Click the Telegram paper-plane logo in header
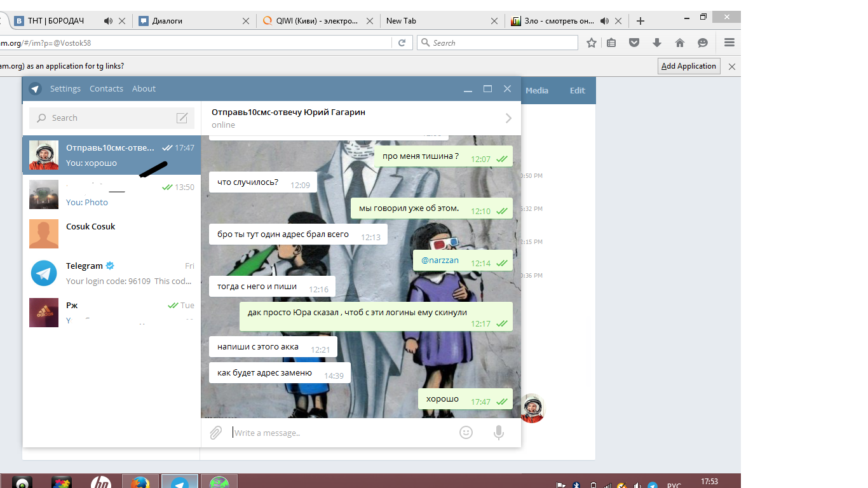The width and height of the screenshot is (868, 488). 35,89
